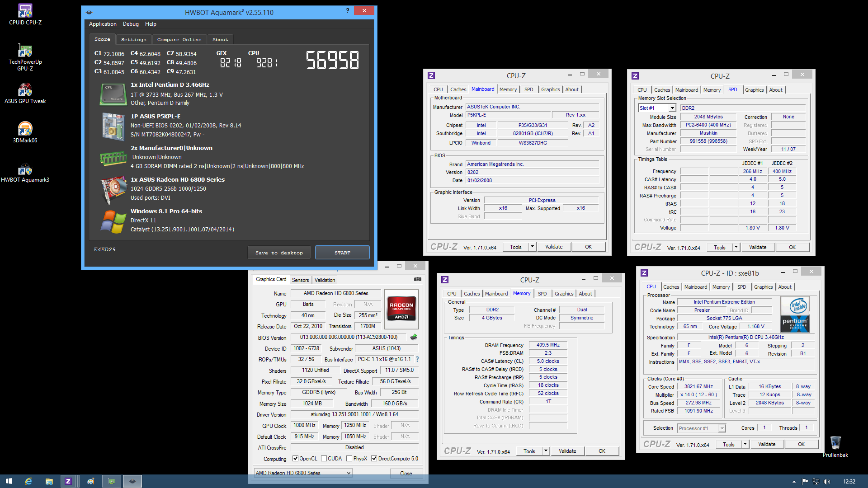868x488 pixels.
Task: Toggle the CUDA checkbox in GPU-Z
Action: click(x=324, y=458)
